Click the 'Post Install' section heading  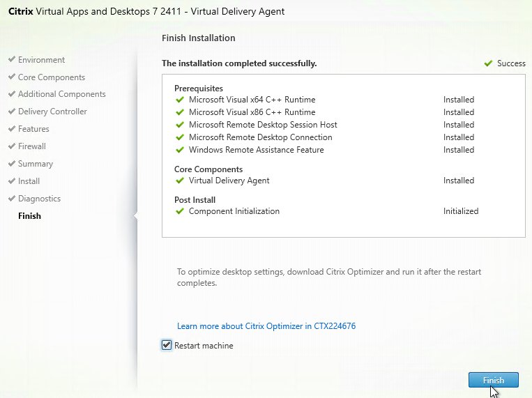(195, 200)
